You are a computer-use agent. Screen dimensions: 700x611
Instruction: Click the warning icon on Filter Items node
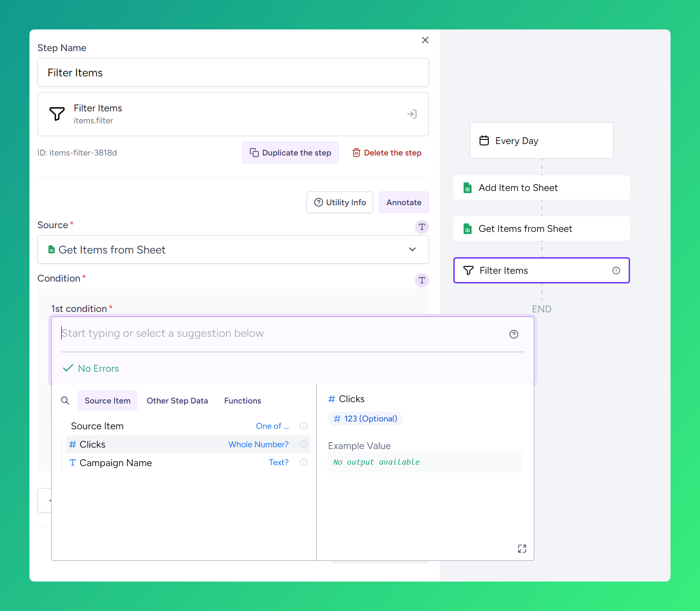click(616, 271)
